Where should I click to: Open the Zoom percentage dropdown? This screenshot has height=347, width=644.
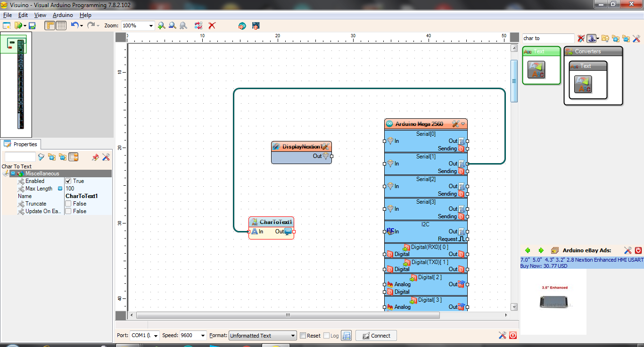click(x=151, y=25)
